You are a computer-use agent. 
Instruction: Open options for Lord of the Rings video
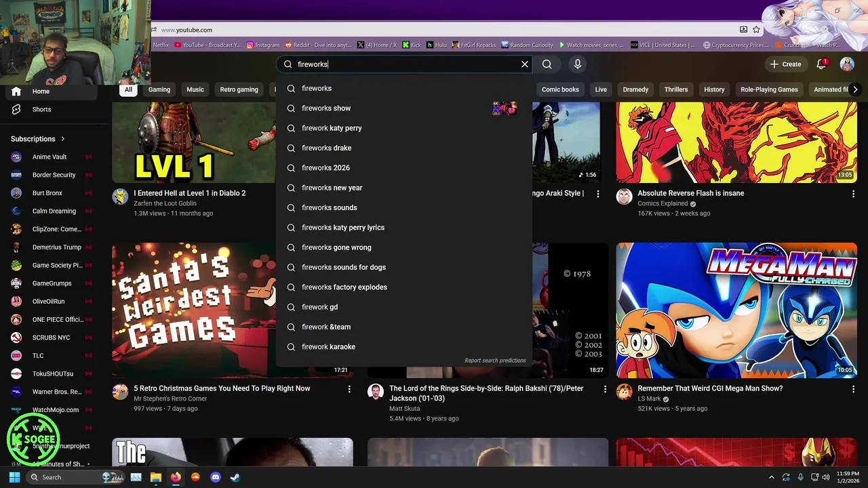605,390
